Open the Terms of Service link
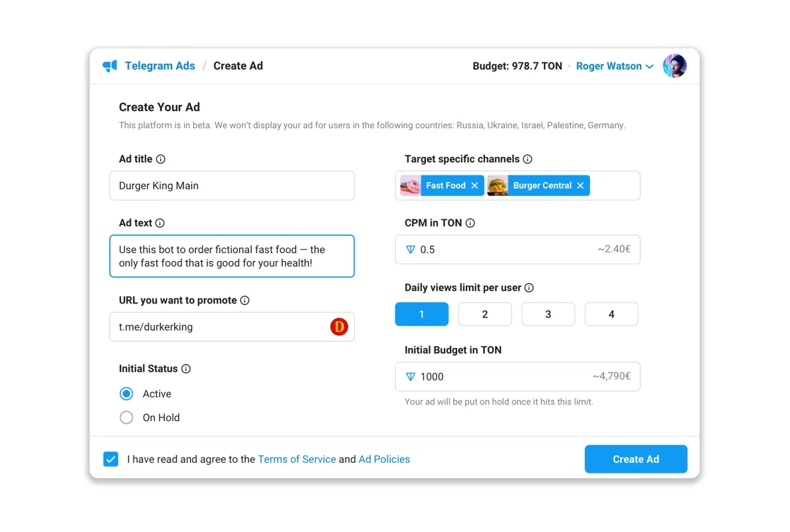Image resolution: width=790 pixels, height=532 pixels. pyautogui.click(x=297, y=459)
